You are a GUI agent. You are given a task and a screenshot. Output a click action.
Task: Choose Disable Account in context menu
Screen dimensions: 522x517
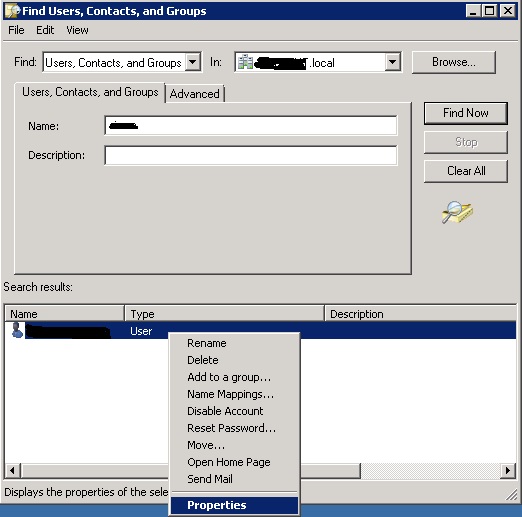click(234, 411)
